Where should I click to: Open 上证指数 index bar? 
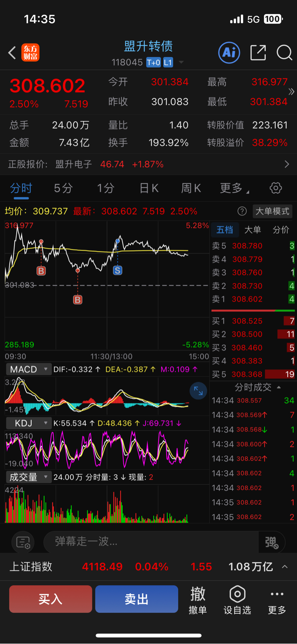click(x=148, y=567)
